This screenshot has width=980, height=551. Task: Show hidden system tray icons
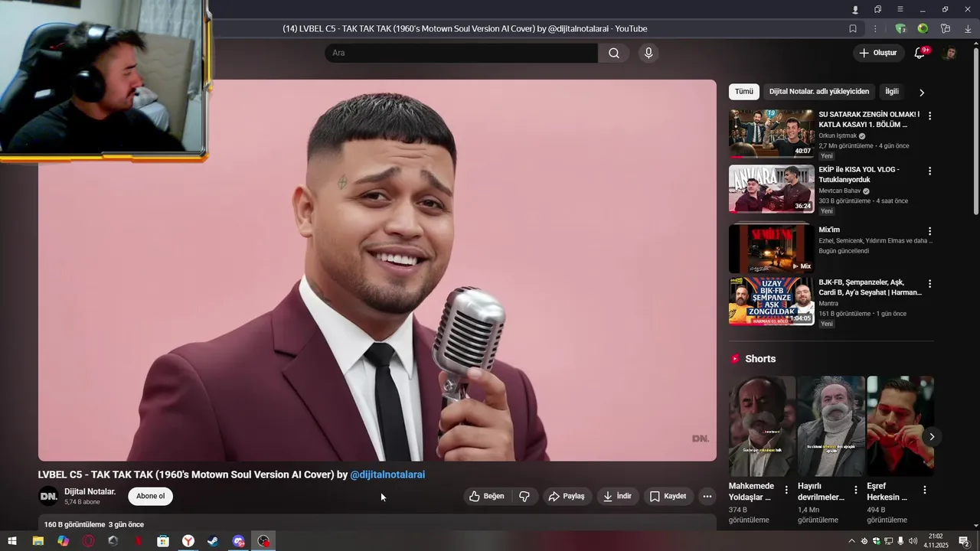(851, 541)
